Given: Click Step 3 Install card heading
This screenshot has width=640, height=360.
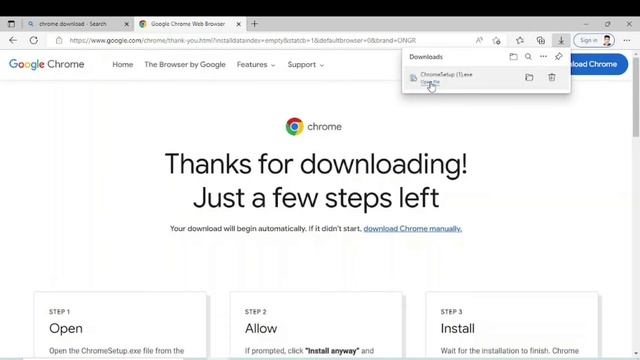Looking at the screenshot, I should [x=458, y=328].
